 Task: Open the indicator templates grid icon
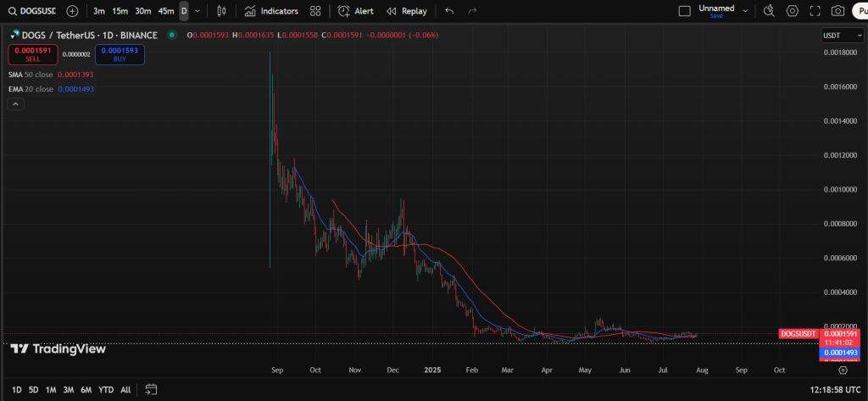pos(315,11)
